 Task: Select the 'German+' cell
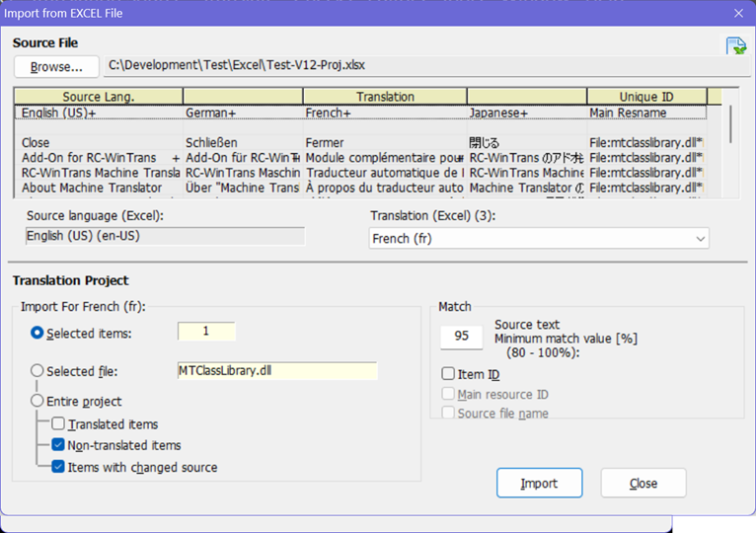tap(243, 113)
